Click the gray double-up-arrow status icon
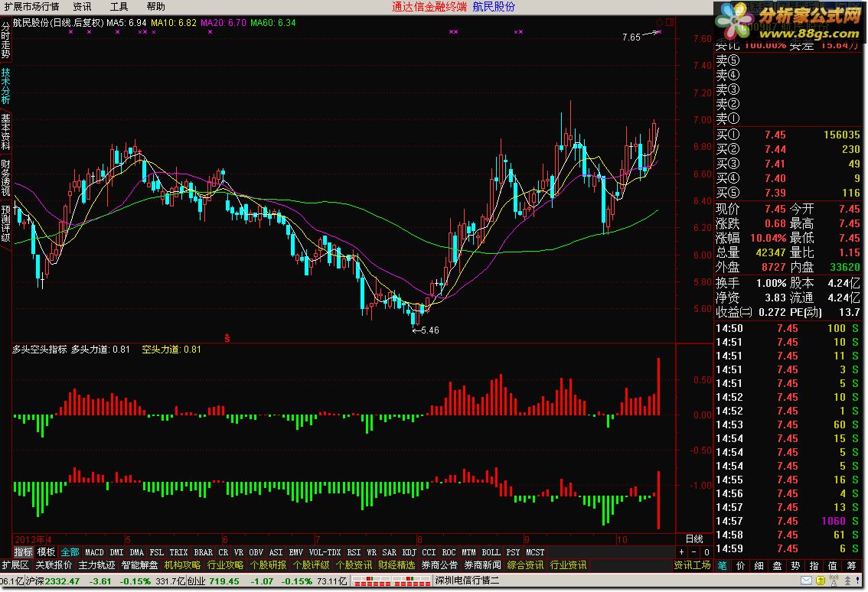Viewport: 868px width, 592px height. click(x=848, y=581)
